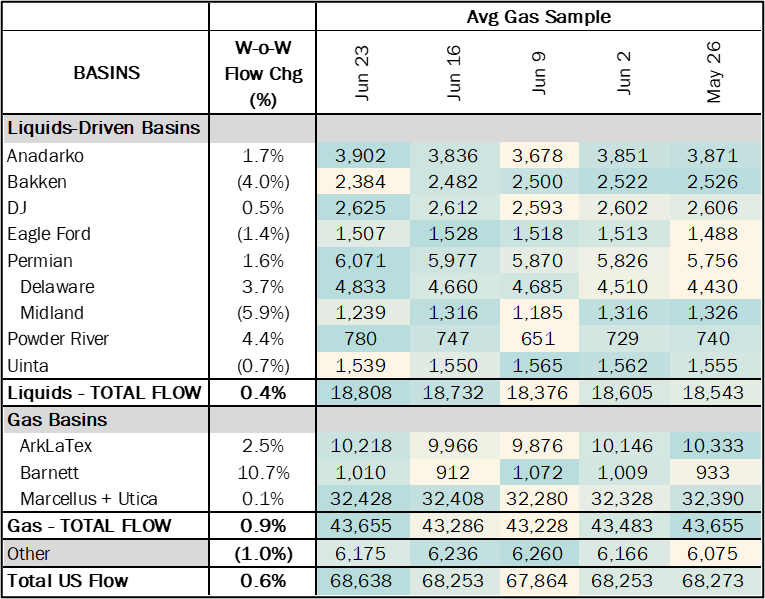Click the Delaware row label
This screenshot has height=599, width=765.
click(x=58, y=286)
